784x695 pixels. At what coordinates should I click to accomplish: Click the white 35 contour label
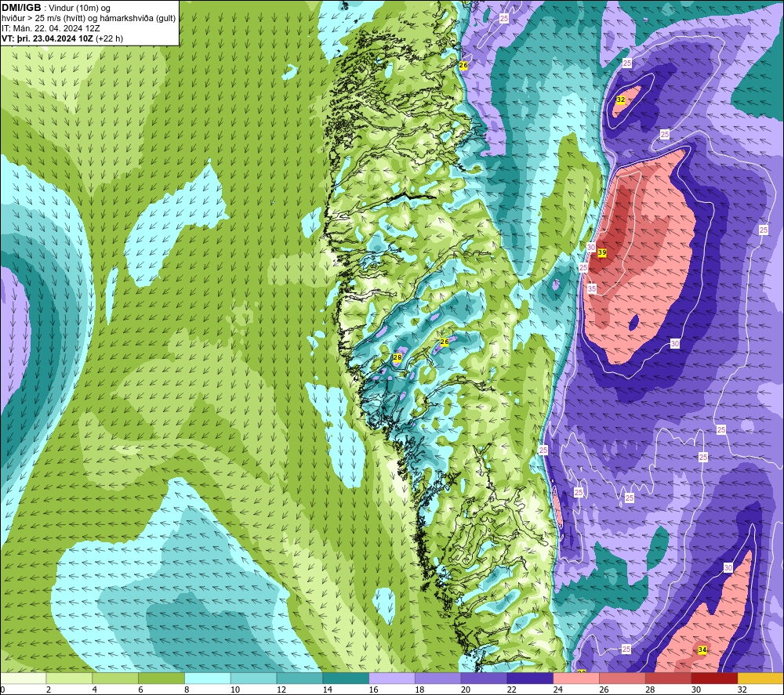592,289
